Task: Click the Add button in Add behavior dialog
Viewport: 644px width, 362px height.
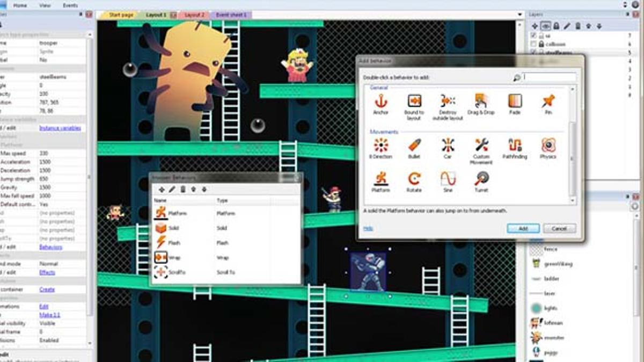Action: (523, 228)
